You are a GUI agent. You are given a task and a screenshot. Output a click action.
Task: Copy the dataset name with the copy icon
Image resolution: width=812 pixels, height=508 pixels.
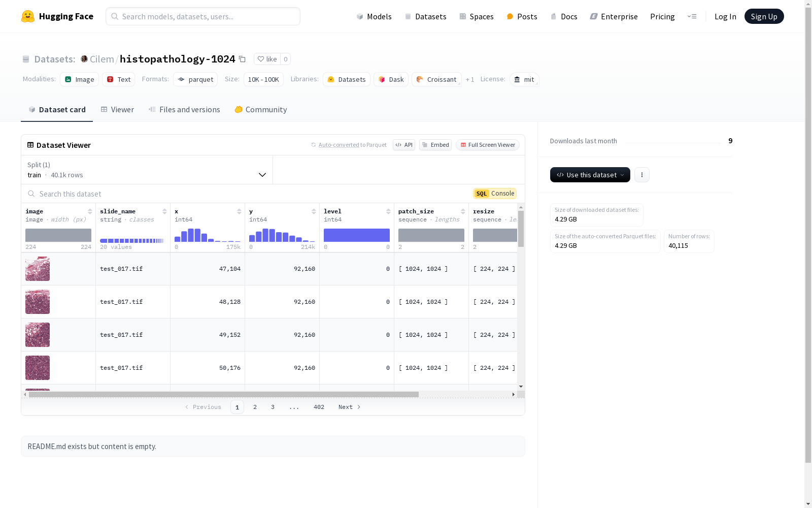pos(242,59)
